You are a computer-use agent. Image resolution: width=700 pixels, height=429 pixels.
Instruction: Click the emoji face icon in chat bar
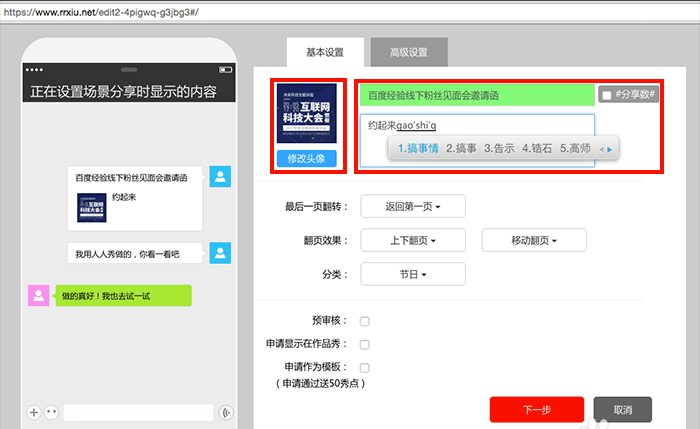pos(51,412)
